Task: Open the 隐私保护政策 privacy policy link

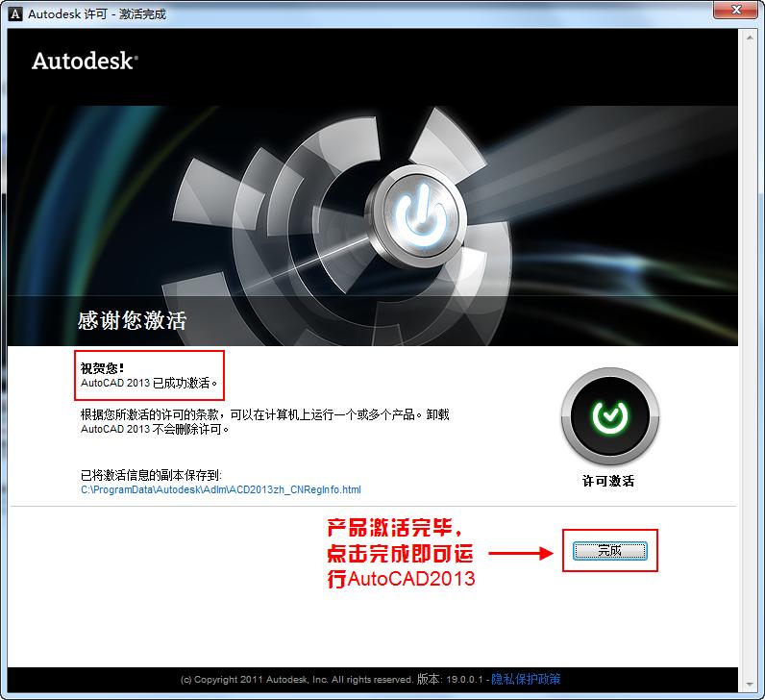Action: [526, 679]
